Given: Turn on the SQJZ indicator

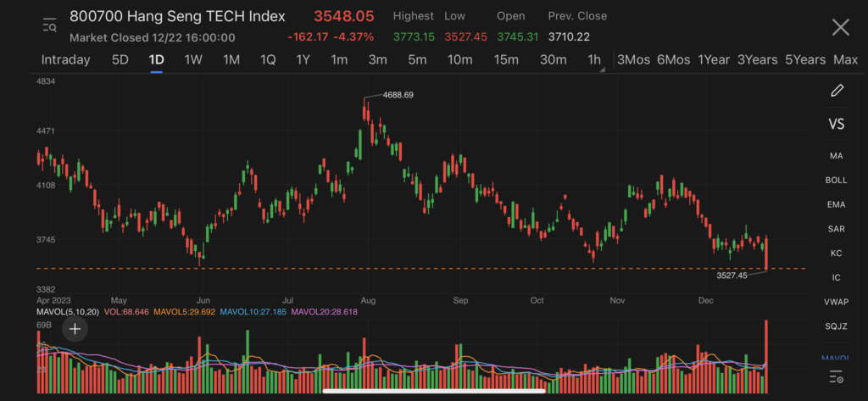Looking at the screenshot, I should (836, 326).
